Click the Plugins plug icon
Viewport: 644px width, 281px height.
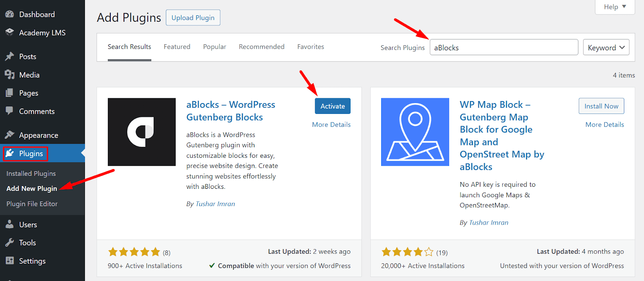point(10,153)
